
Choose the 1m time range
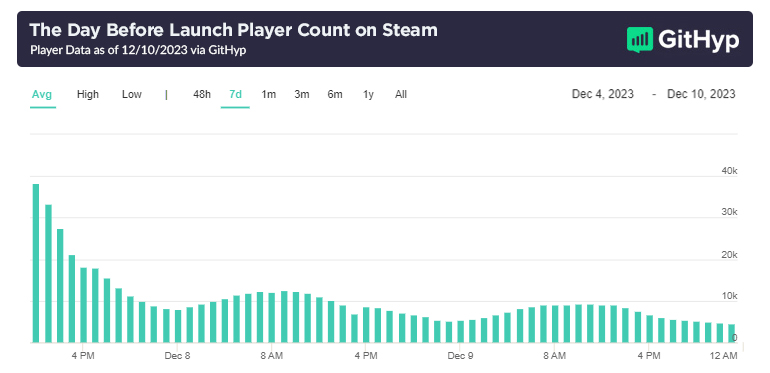tap(269, 94)
